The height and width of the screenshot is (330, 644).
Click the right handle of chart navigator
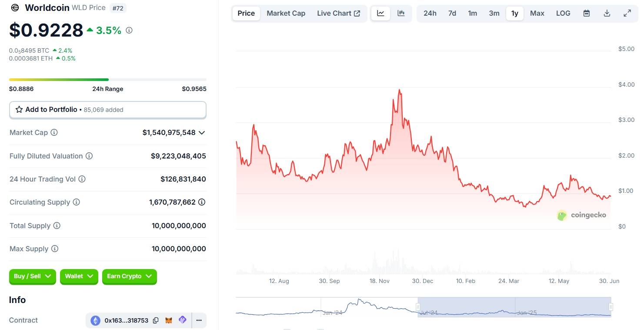611,307
